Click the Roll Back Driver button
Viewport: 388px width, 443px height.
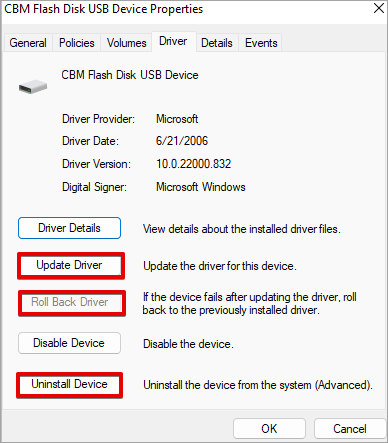click(x=71, y=303)
